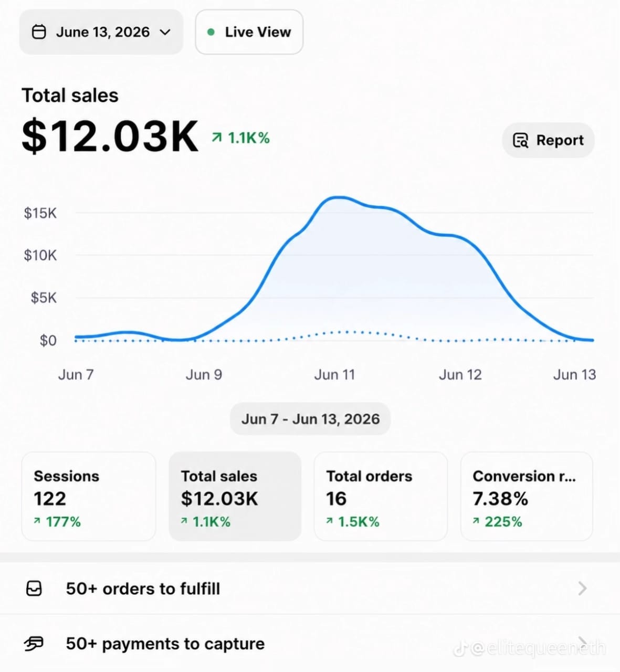Click the Jun 11 axis label
The width and height of the screenshot is (620, 672).
pos(334,375)
